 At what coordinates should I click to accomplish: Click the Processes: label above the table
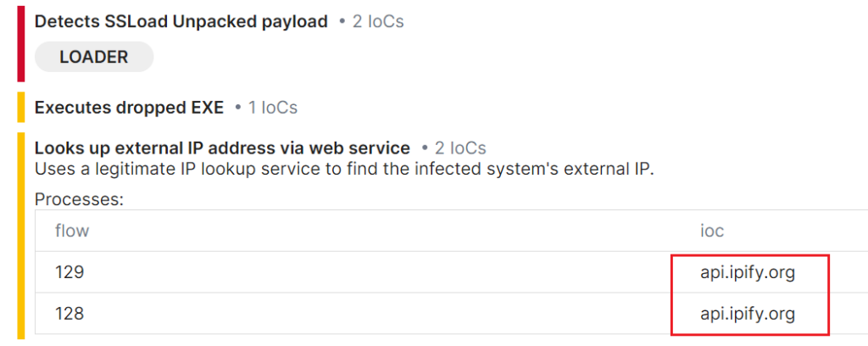click(79, 199)
